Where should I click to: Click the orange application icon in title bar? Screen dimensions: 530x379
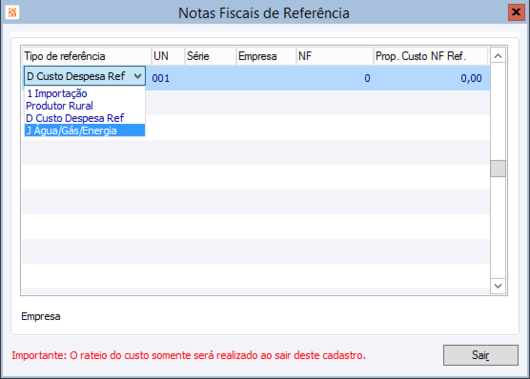click(13, 13)
